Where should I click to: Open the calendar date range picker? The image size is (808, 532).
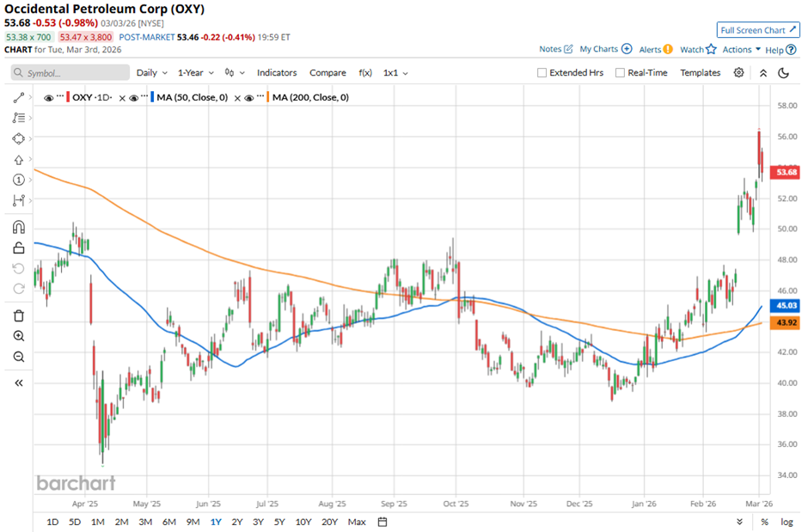(x=383, y=522)
